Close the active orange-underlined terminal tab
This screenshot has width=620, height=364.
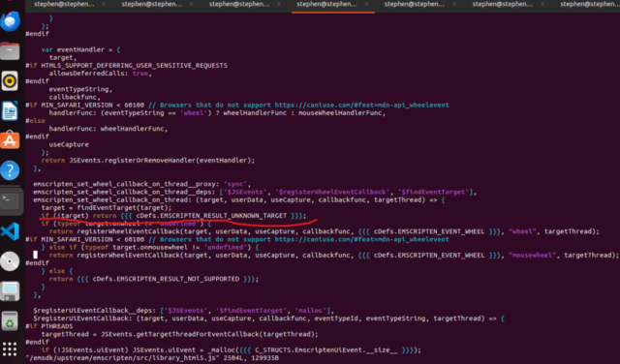(366, 4)
